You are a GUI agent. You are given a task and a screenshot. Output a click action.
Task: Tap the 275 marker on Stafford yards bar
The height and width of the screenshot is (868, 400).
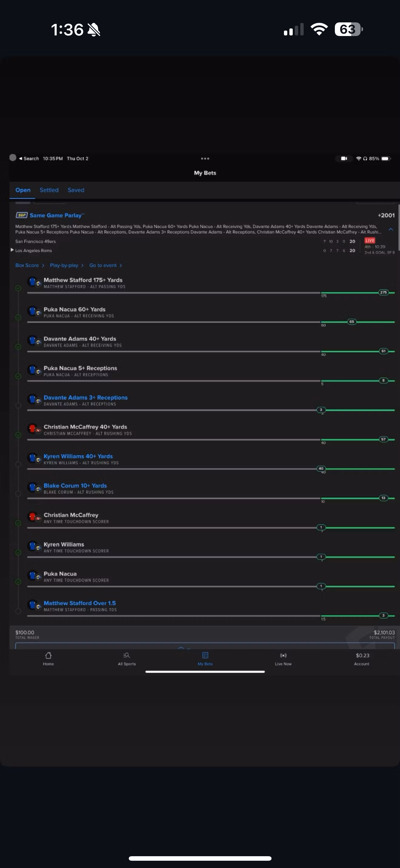coord(383,292)
